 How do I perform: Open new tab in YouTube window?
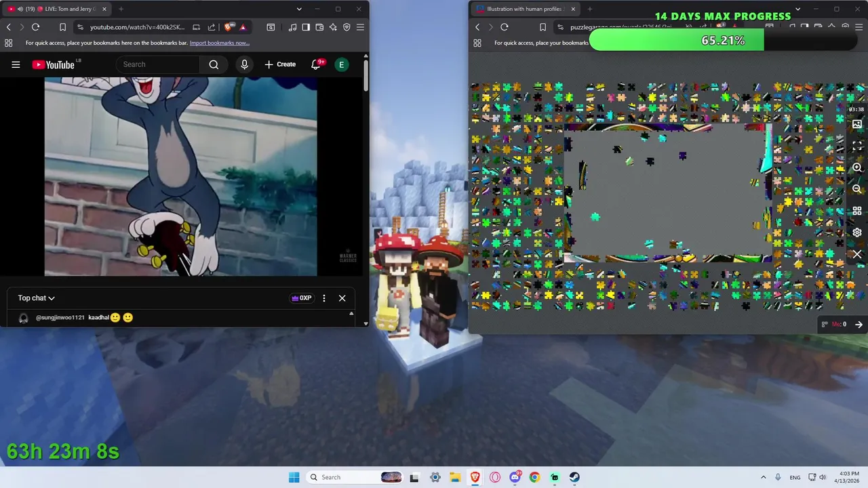coord(121,9)
